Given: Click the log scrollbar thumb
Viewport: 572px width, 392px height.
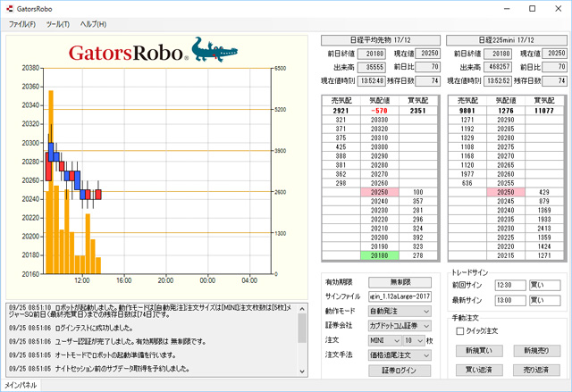Looking at the screenshot, I should pos(302,328).
